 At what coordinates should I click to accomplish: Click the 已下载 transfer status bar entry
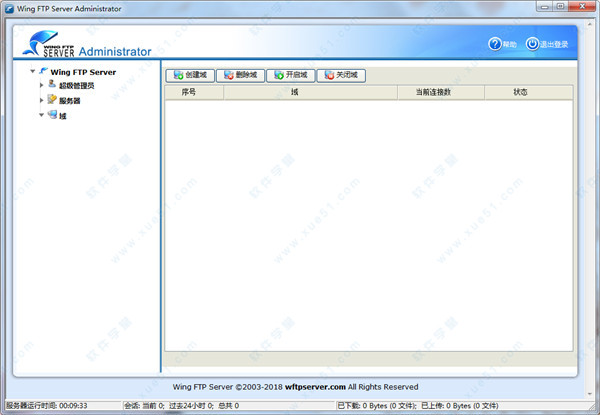[418, 405]
